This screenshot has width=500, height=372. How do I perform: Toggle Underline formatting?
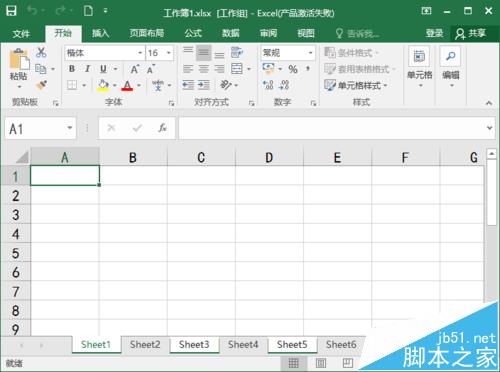(x=103, y=69)
